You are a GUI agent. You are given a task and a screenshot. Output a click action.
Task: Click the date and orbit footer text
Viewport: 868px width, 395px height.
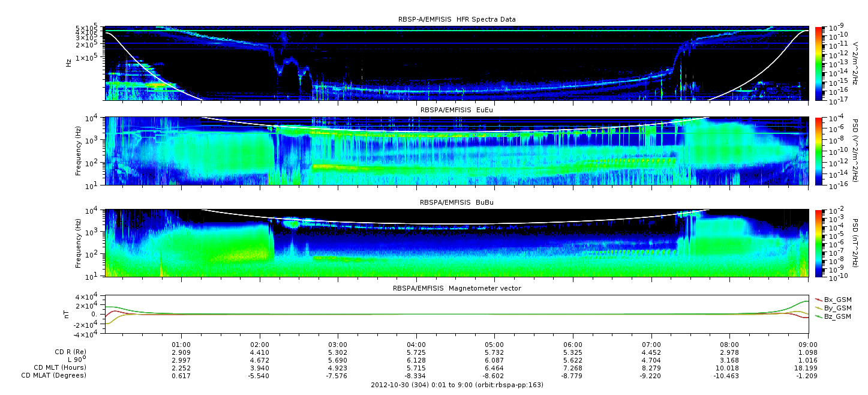[457, 385]
